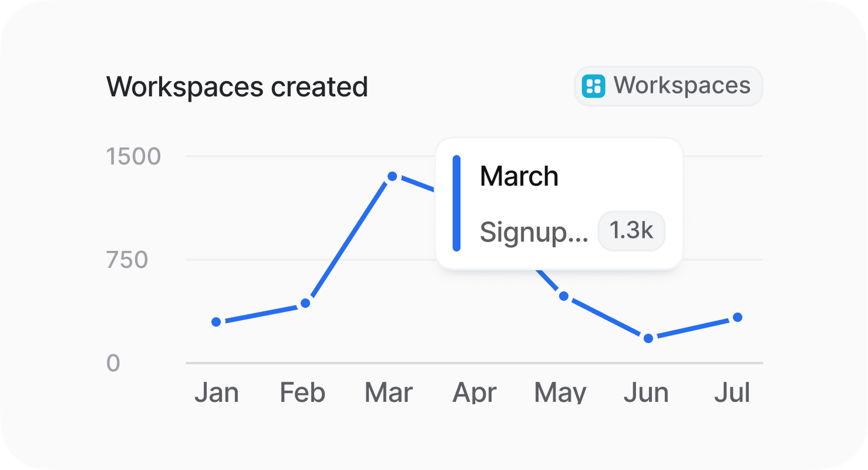
Task: Click the Workspaces created chart title
Action: click(x=237, y=87)
